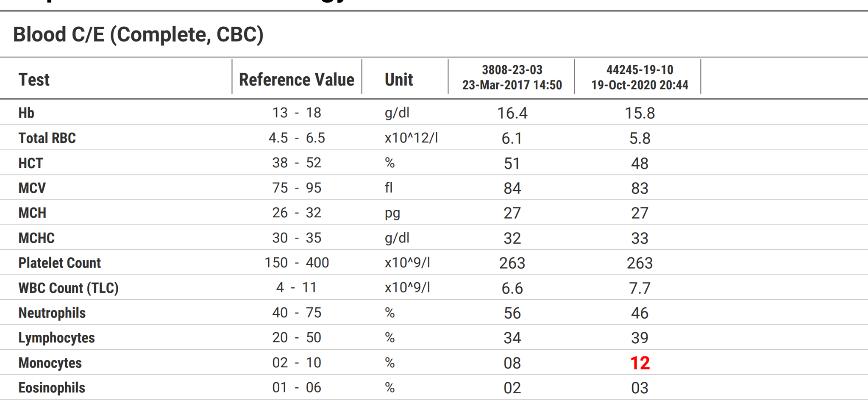868x414 pixels.
Task: Click the Lymphocytes test name
Action: click(x=56, y=338)
